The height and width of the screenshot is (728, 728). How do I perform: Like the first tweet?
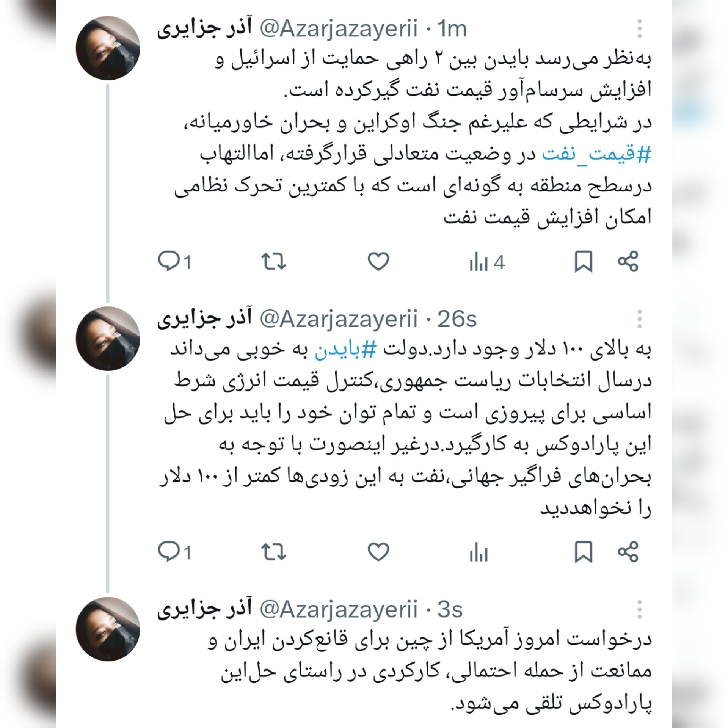coord(378,262)
